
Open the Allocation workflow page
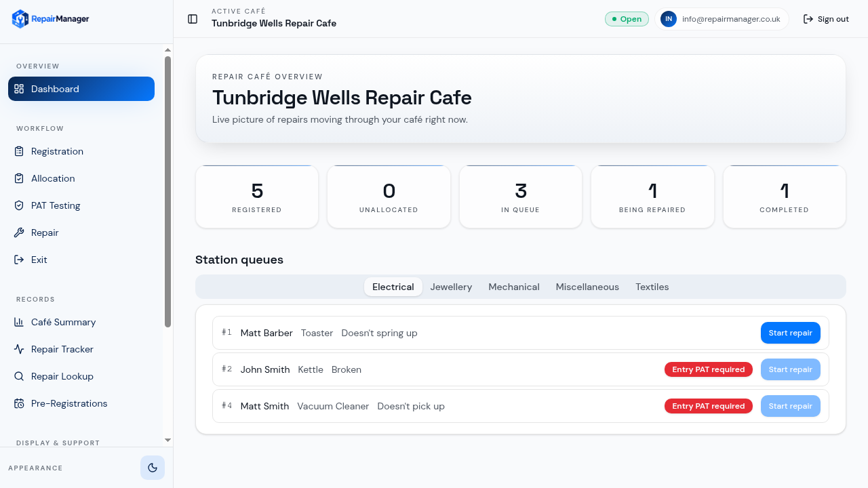tap(81, 178)
